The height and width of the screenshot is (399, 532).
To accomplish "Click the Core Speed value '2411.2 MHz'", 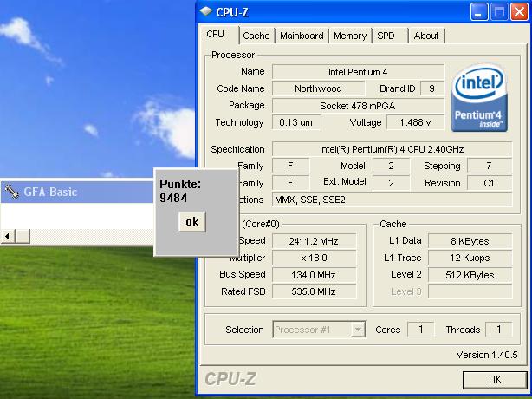I will pyautogui.click(x=315, y=241).
